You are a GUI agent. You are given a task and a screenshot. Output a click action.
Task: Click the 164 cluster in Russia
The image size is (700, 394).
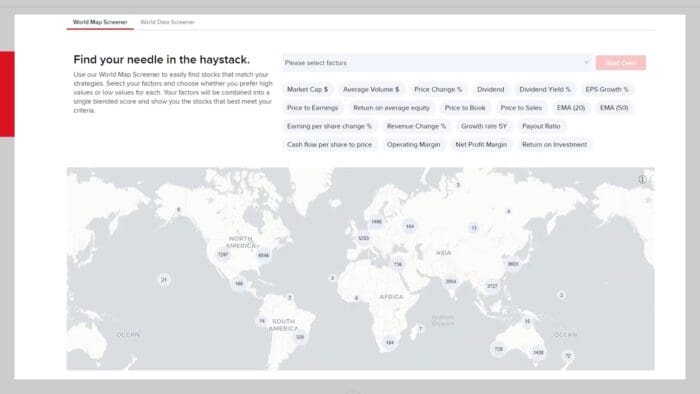point(410,226)
